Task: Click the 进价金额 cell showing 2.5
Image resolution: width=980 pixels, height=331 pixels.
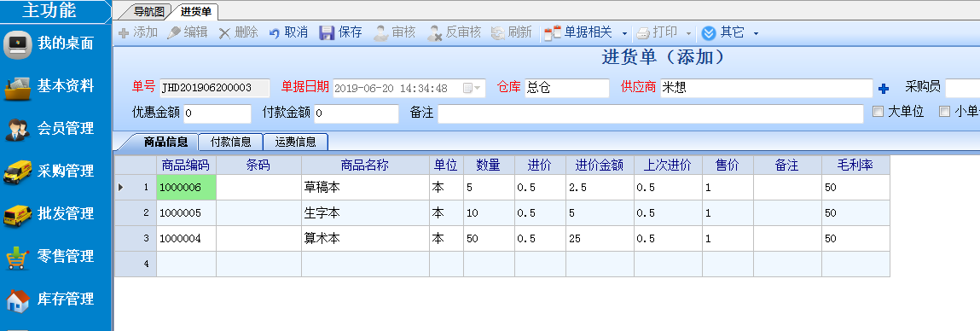Action: (x=600, y=187)
